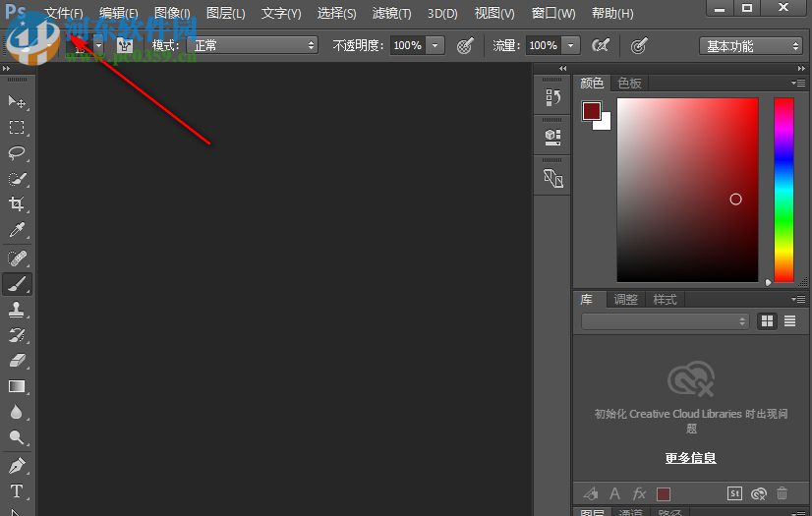
Task: Select the Blur tool droplet icon
Action: 17,412
